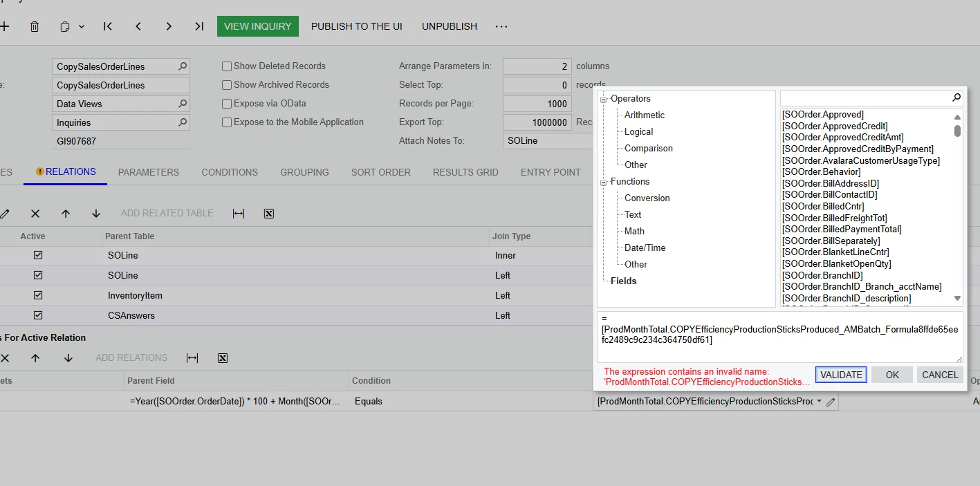Viewport: 980px width, 486px height.
Task: Collapse the Operators tree node
Action: [603, 98]
